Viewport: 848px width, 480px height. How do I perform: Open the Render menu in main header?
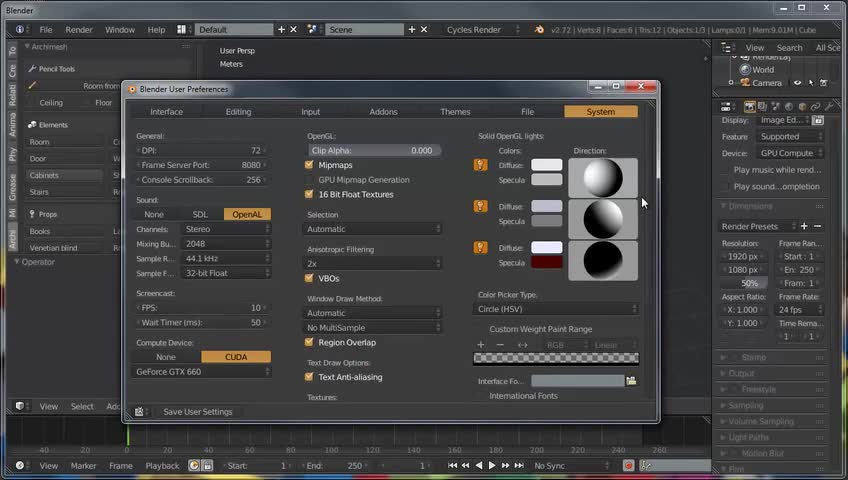(x=79, y=30)
